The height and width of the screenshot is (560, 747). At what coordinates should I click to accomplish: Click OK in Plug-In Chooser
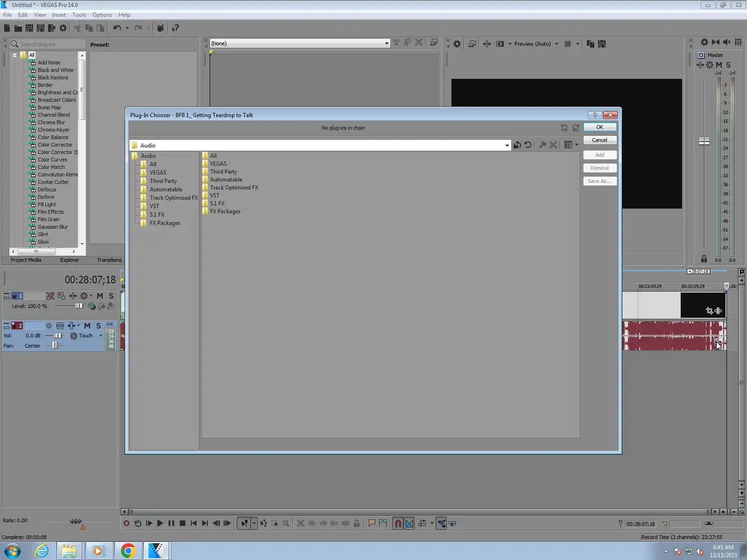click(600, 127)
